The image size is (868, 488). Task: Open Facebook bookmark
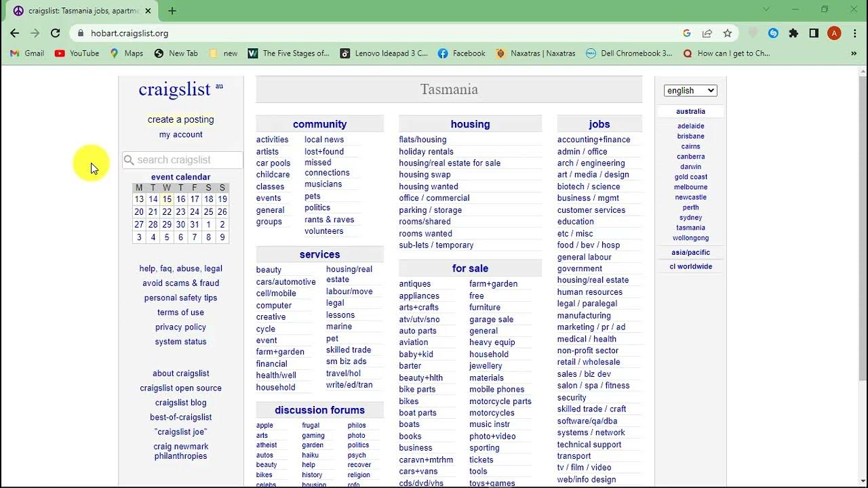click(462, 54)
